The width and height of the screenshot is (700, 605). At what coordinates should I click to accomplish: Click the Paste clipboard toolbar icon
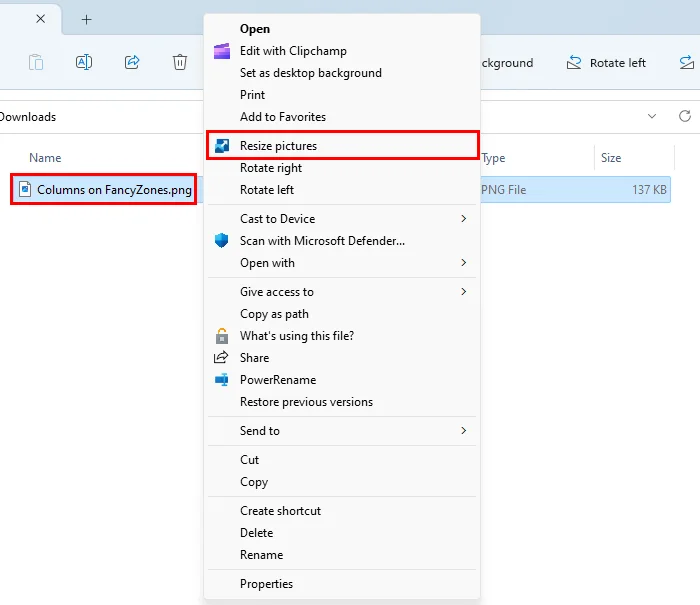(x=36, y=62)
